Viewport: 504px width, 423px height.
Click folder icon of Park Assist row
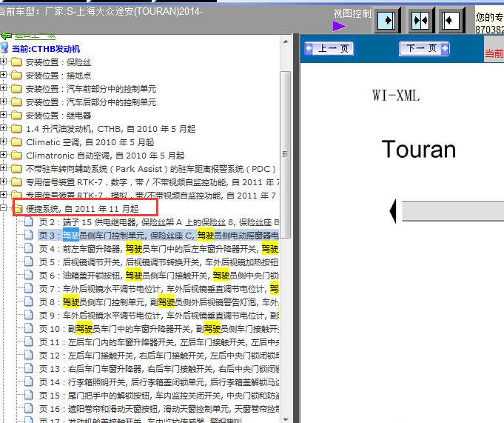point(16,169)
